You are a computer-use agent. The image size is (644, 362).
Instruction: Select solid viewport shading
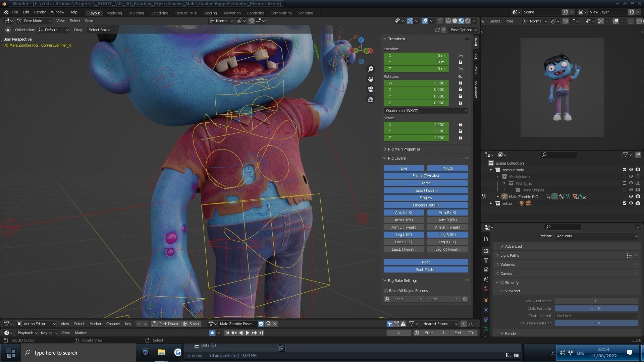point(455,21)
